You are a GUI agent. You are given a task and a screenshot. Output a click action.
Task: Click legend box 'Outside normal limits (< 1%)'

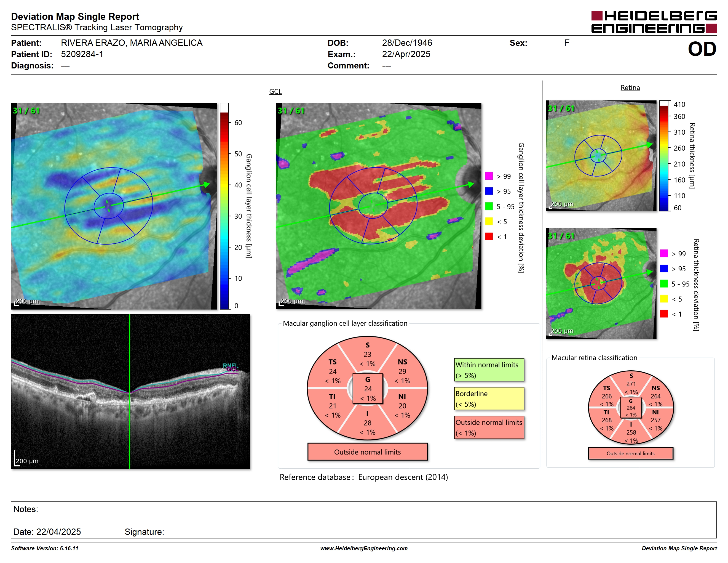489,427
